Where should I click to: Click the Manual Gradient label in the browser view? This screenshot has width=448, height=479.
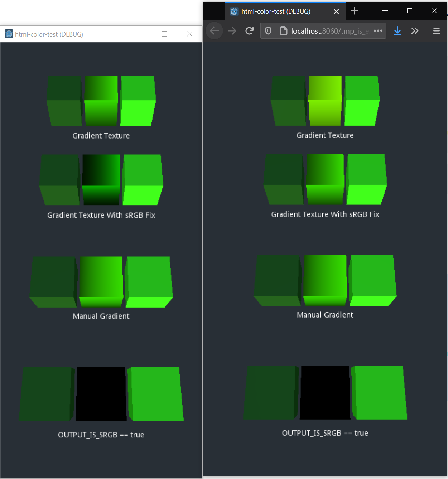click(325, 315)
